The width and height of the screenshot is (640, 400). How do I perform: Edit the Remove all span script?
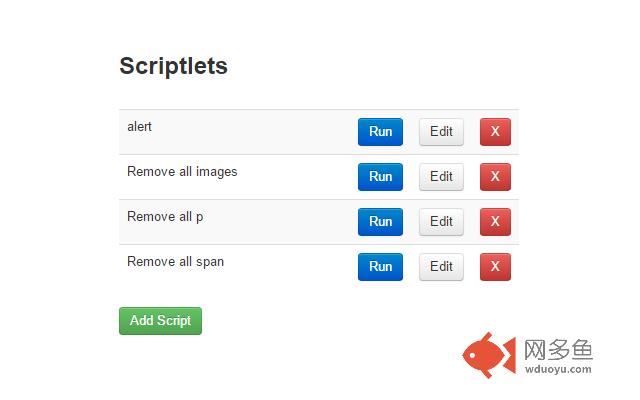point(441,267)
